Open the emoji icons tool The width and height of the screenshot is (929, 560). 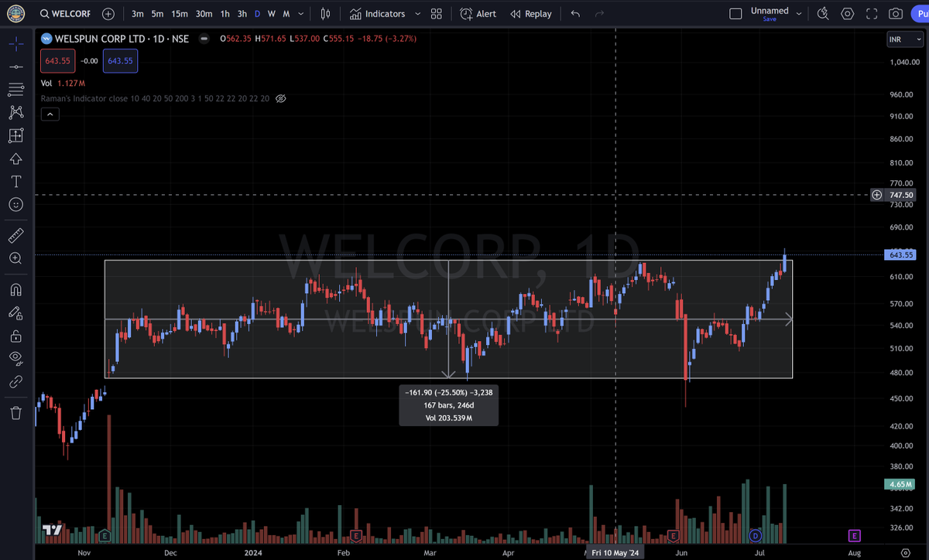[15, 205]
